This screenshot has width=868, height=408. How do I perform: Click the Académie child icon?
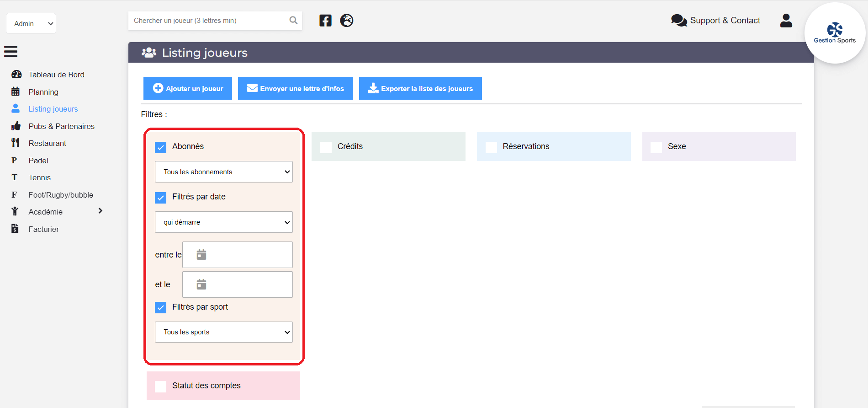tap(15, 211)
